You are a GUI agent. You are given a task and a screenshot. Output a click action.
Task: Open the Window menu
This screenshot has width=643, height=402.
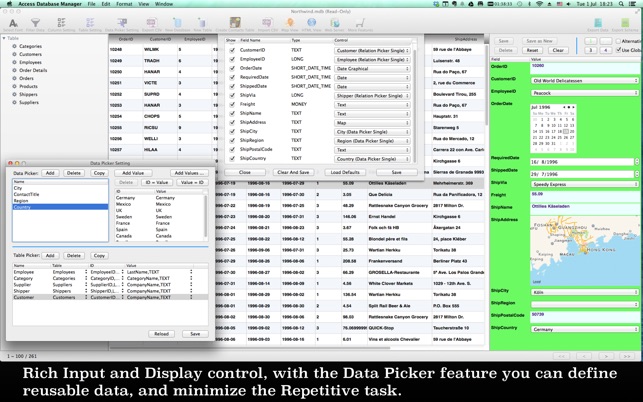162,5
